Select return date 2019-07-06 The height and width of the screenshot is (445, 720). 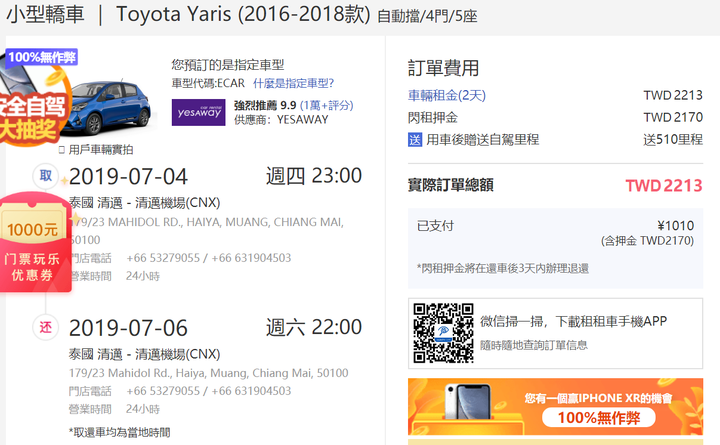[x=128, y=328]
